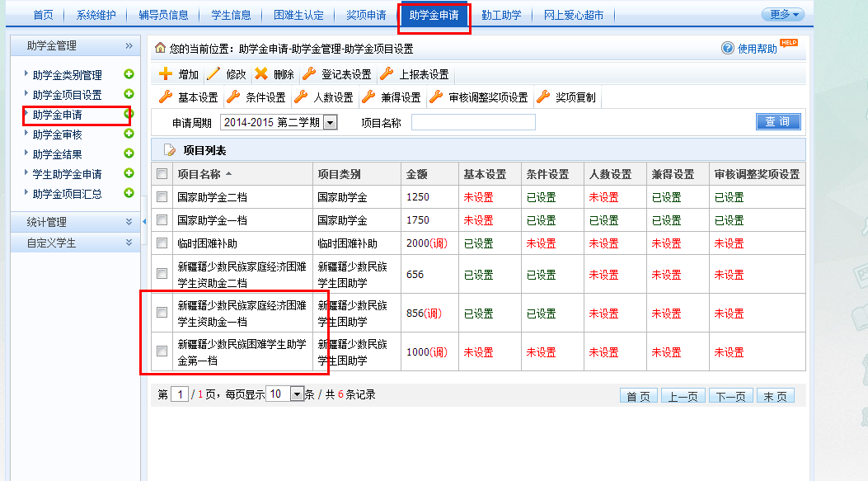Open the per-page records count dropdown
This screenshot has width=868, height=481.
298,394
